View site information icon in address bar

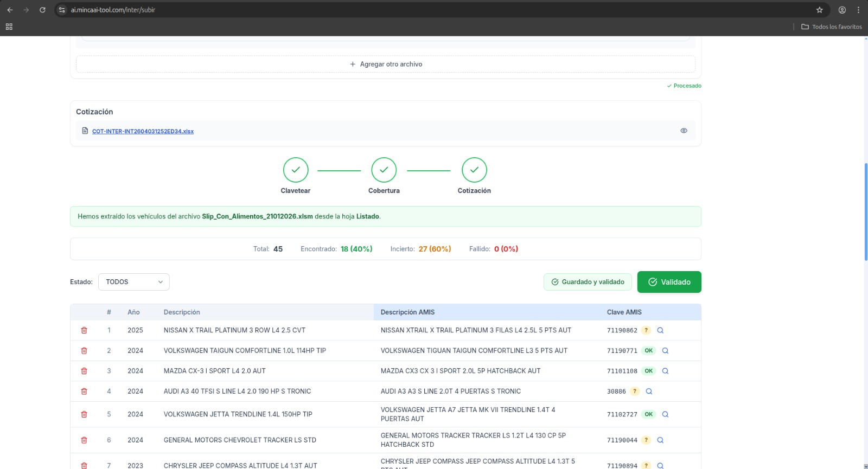tap(62, 10)
